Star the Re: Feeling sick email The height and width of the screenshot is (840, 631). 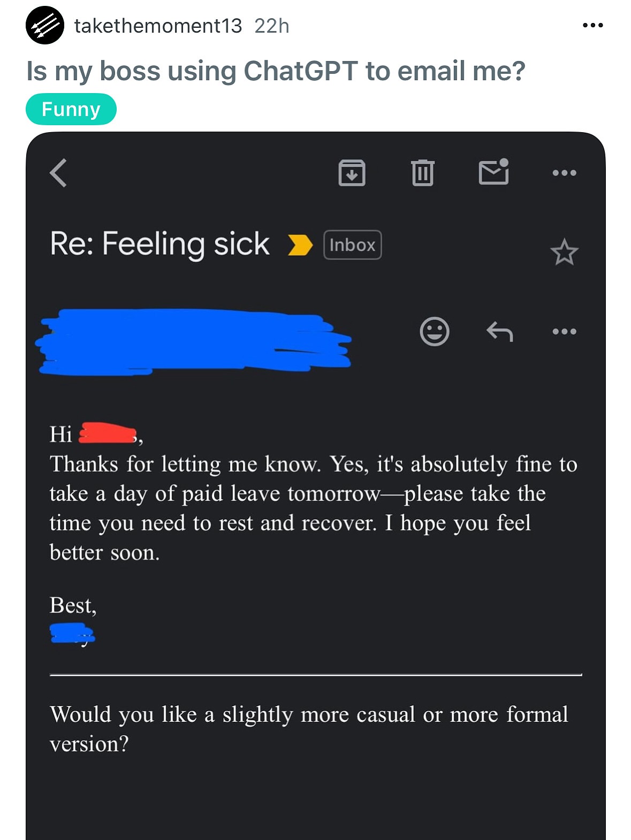pos(564,253)
